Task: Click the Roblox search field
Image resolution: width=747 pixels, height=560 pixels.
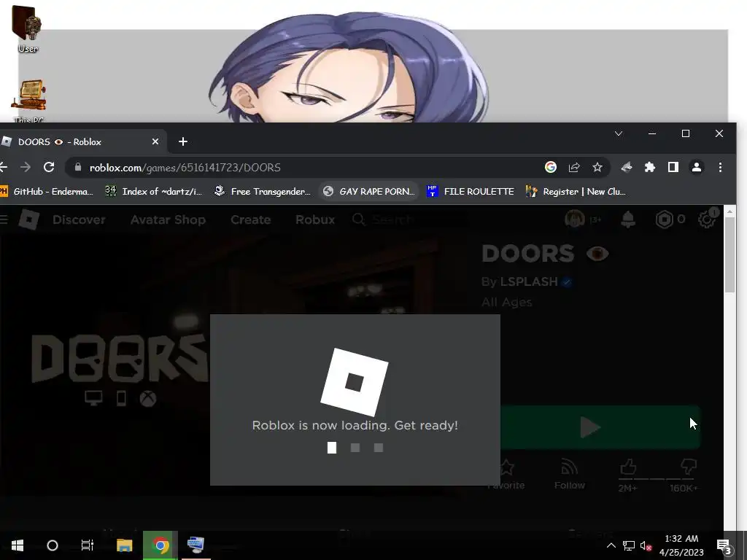Action: click(410, 219)
